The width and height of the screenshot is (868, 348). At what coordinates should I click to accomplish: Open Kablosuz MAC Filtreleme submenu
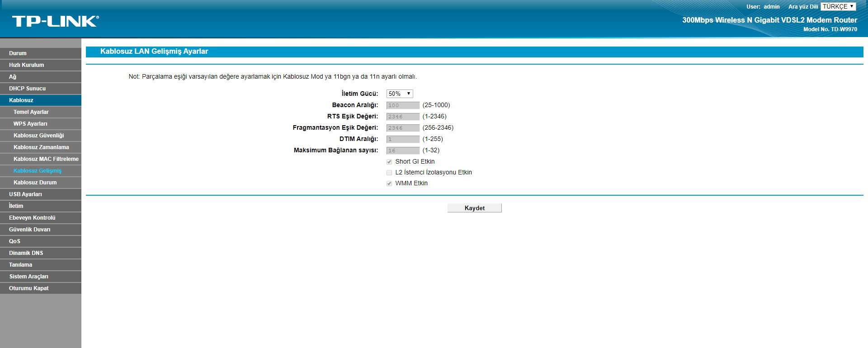coord(41,159)
